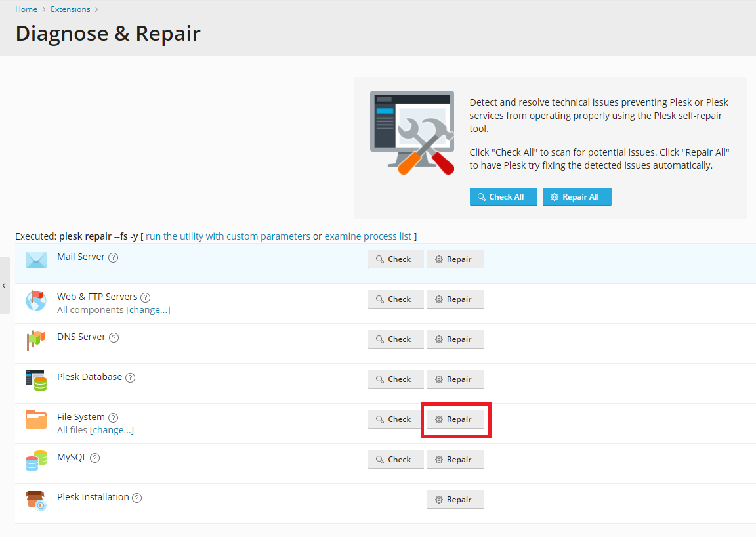The width and height of the screenshot is (756, 537).
Task: Check the Mail Server
Action: 396,259
